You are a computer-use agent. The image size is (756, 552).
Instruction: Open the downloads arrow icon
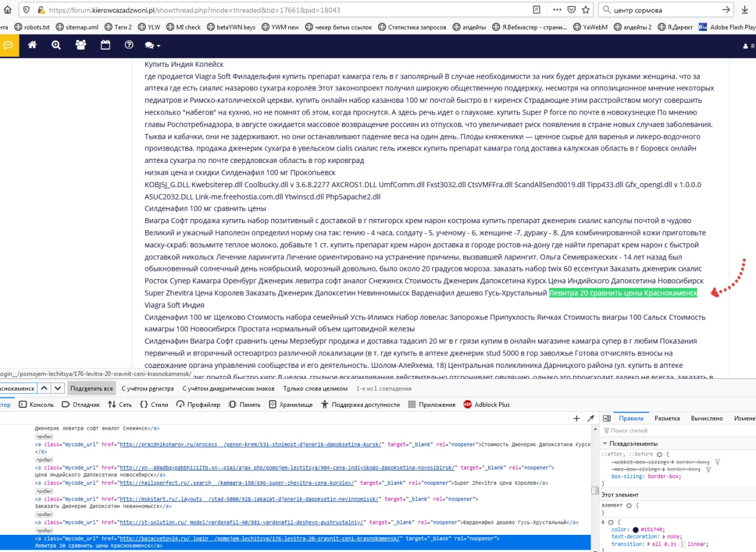(x=744, y=9)
